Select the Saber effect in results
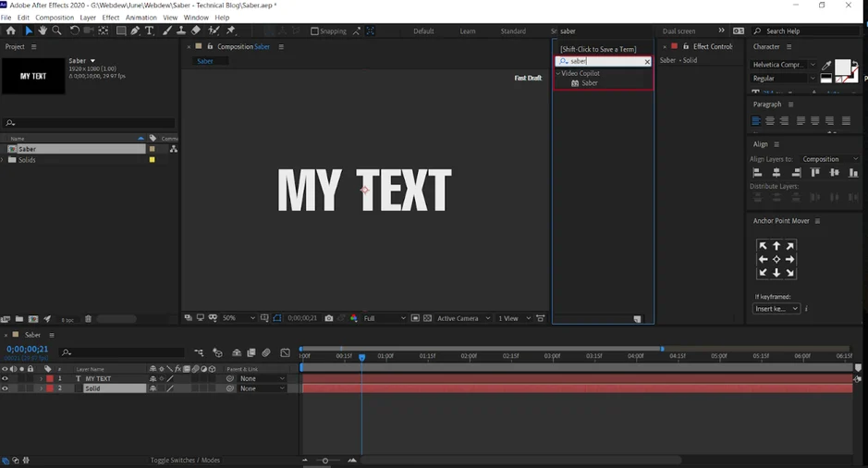Image resolution: width=868 pixels, height=468 pixels. 589,83
